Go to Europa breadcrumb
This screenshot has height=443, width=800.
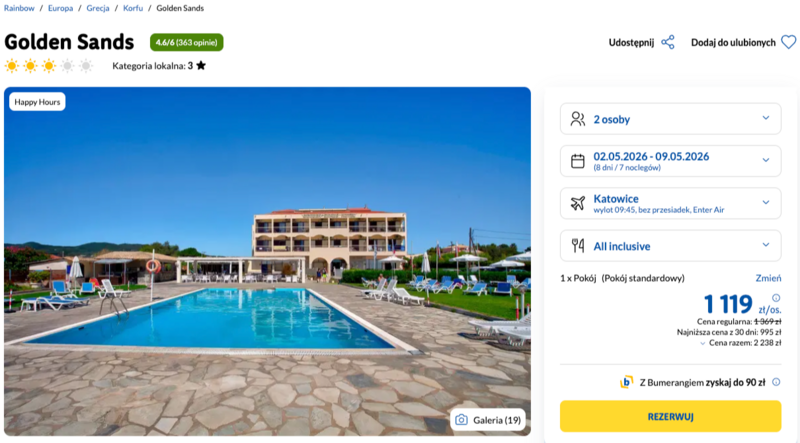(x=60, y=8)
